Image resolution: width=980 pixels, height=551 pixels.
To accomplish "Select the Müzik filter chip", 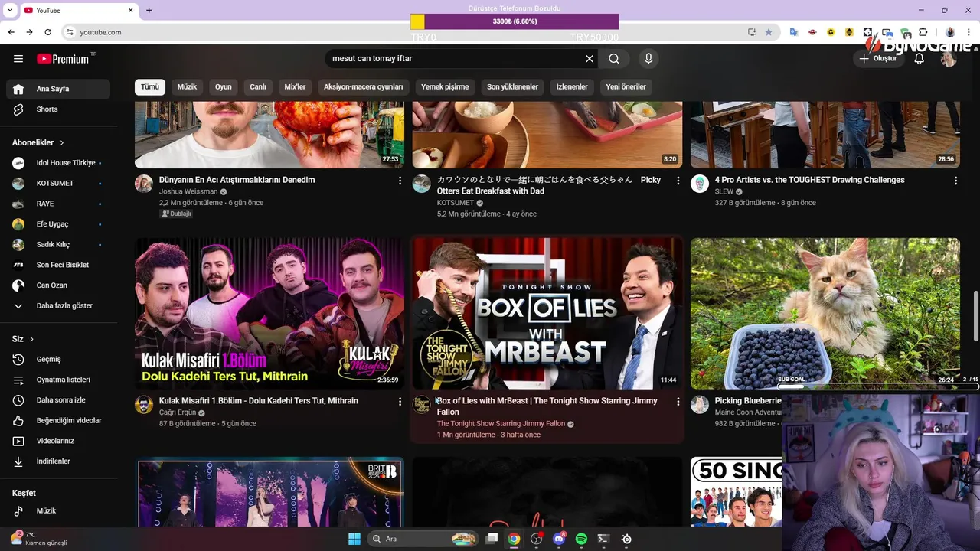I will click(x=188, y=87).
